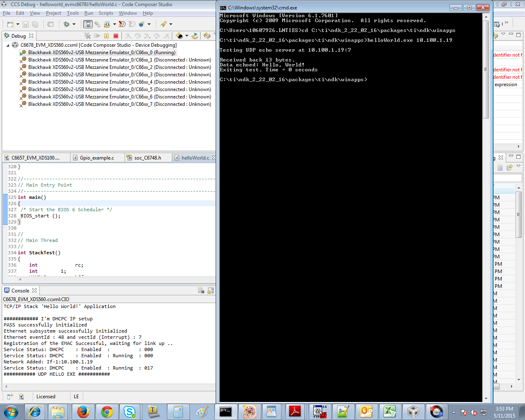Collapse the C6678_EVM_XDS560.ccxml tree node
This screenshot has width=525, height=420.
[8, 46]
